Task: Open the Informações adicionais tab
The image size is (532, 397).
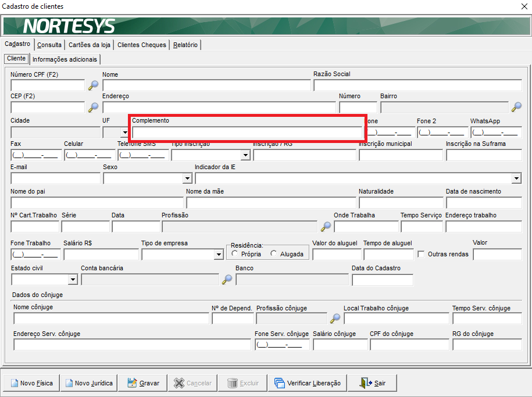Action: click(x=65, y=59)
